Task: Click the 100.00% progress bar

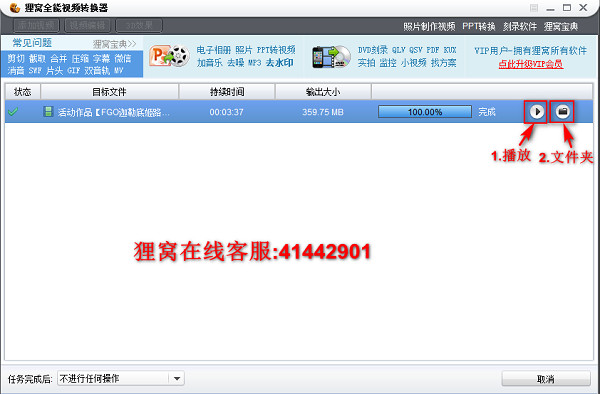Action: click(425, 112)
